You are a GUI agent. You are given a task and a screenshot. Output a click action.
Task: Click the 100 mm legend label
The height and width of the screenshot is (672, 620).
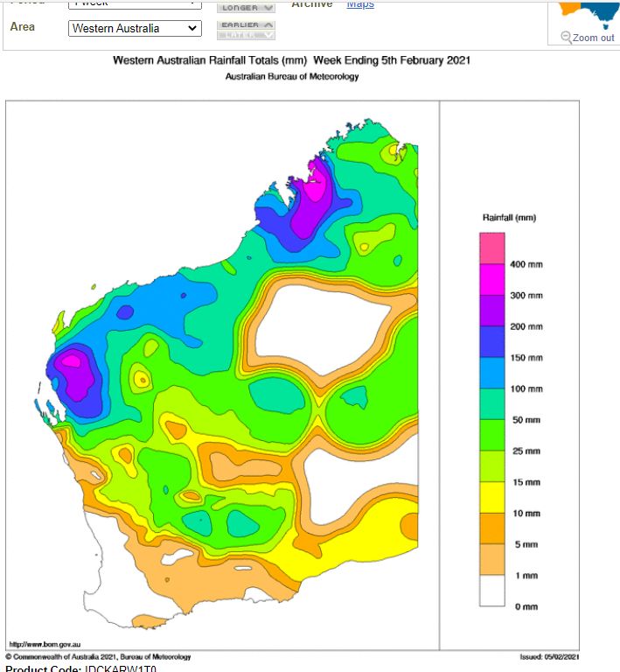[x=526, y=389]
